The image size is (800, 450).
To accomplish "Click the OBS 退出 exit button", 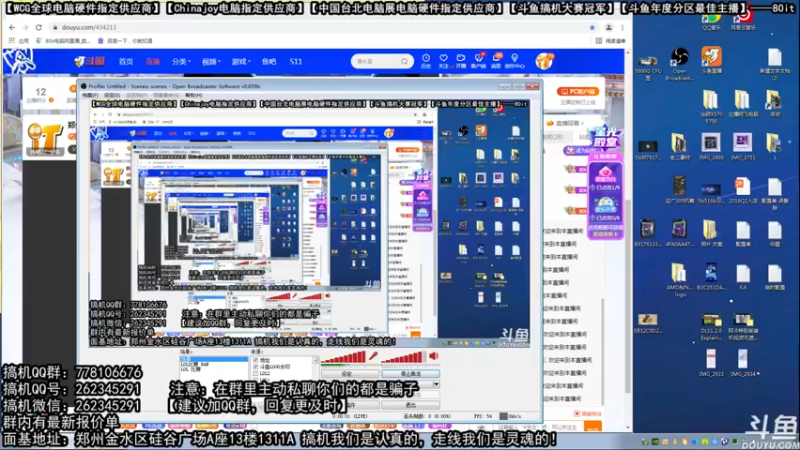I will coord(411,405).
